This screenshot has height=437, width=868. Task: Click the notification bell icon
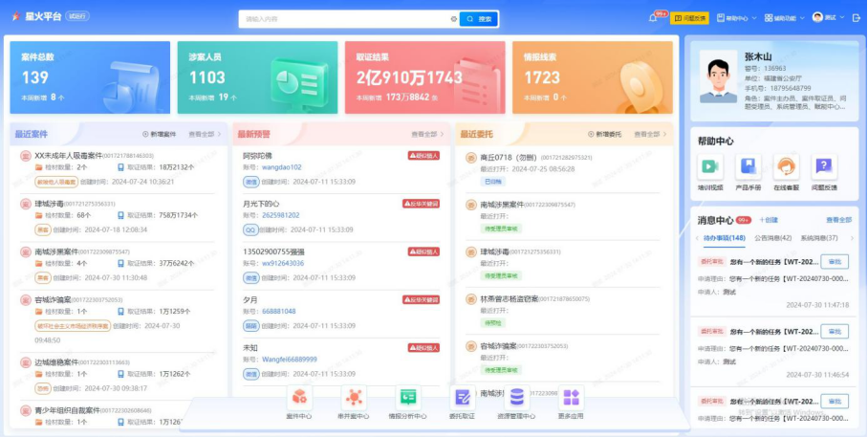[653, 18]
